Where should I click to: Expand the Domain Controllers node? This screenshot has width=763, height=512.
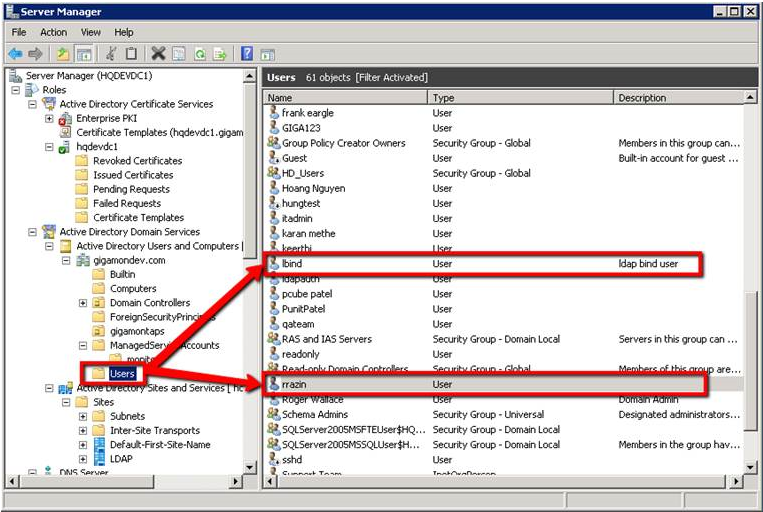pos(84,303)
